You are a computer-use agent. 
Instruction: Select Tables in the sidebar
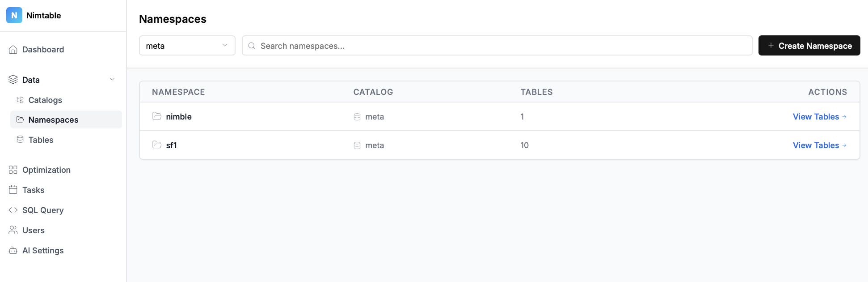point(41,140)
